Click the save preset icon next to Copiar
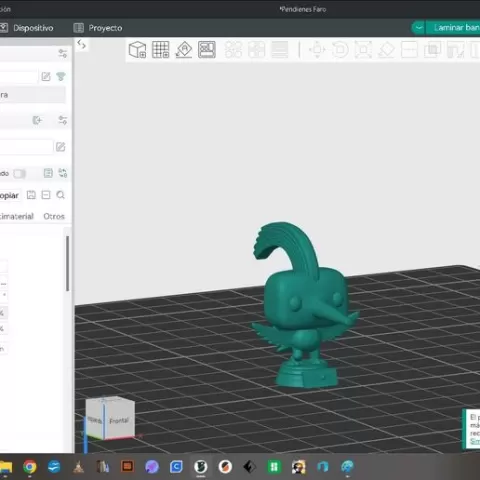The height and width of the screenshot is (480, 480). tap(31, 195)
